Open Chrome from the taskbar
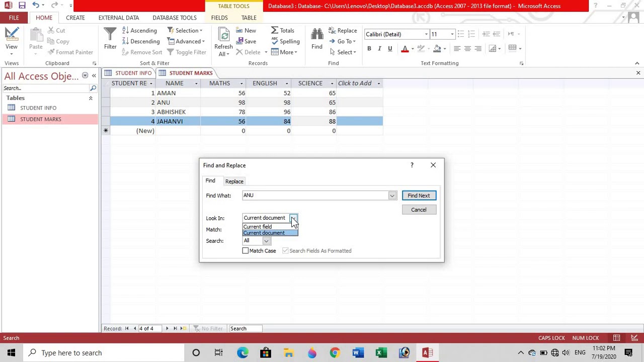Screen dimensions: 644x362 (x=335, y=352)
